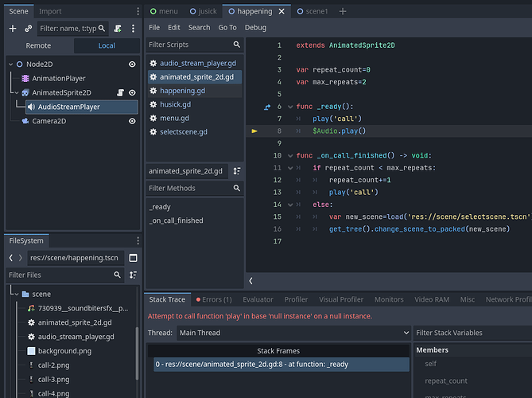Open happening.gd in script list
The height and width of the screenshot is (398, 532).
click(195, 91)
